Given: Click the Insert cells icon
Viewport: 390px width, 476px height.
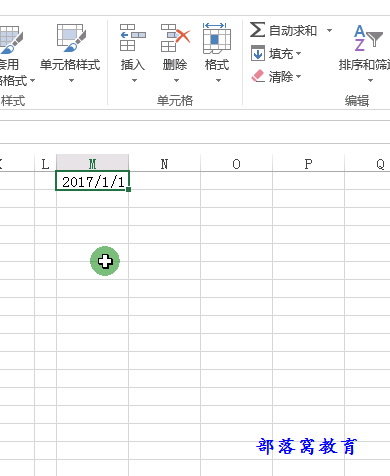Looking at the screenshot, I should click(x=133, y=37).
